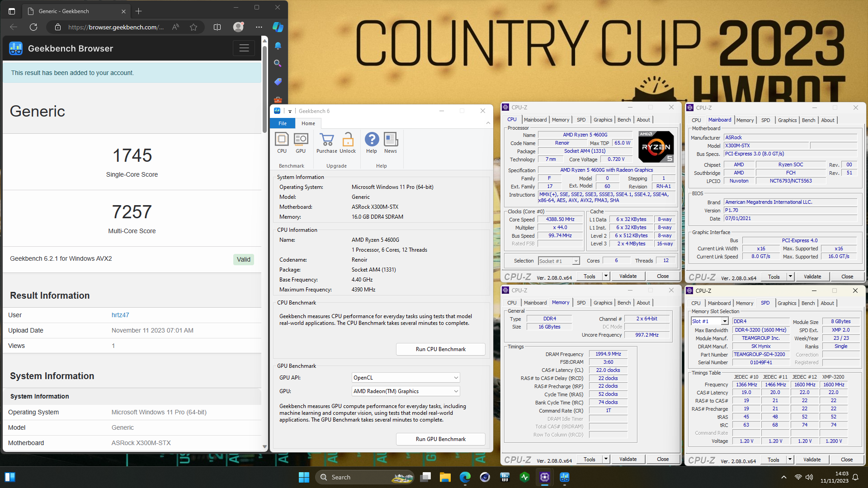Click the Valid badge on Geekbench result
This screenshot has height=488, width=868.
click(243, 259)
